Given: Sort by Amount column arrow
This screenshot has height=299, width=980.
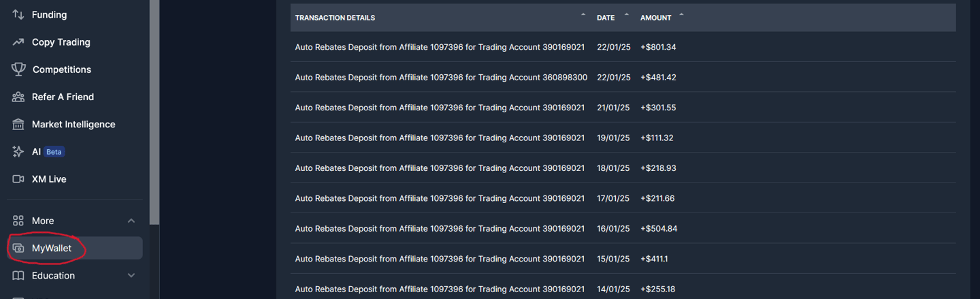Looking at the screenshot, I should (681, 15).
